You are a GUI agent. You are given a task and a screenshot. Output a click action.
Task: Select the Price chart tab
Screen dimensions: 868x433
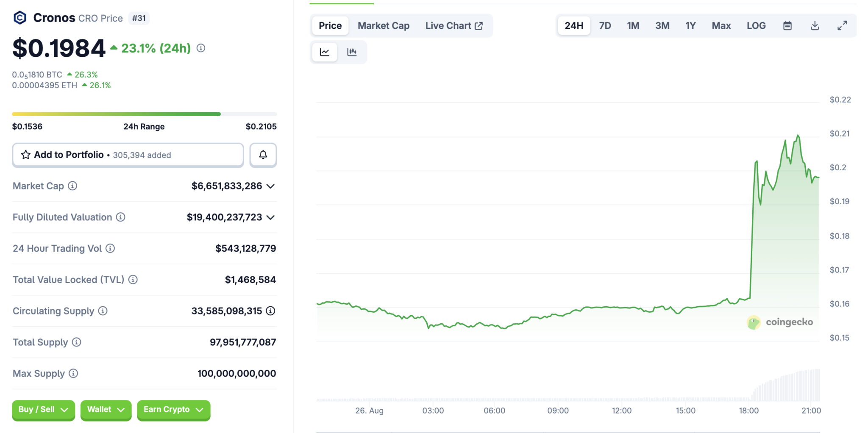(x=330, y=26)
